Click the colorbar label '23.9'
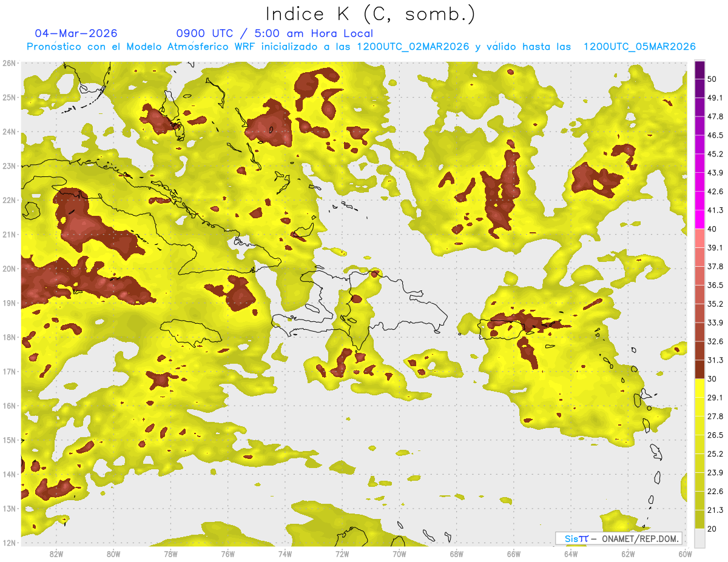 coord(715,473)
